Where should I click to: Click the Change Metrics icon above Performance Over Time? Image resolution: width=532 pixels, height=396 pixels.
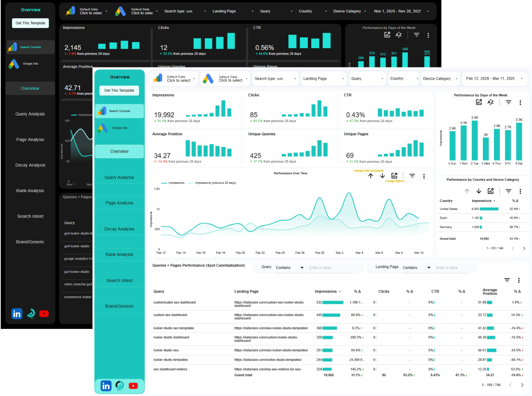(394, 176)
